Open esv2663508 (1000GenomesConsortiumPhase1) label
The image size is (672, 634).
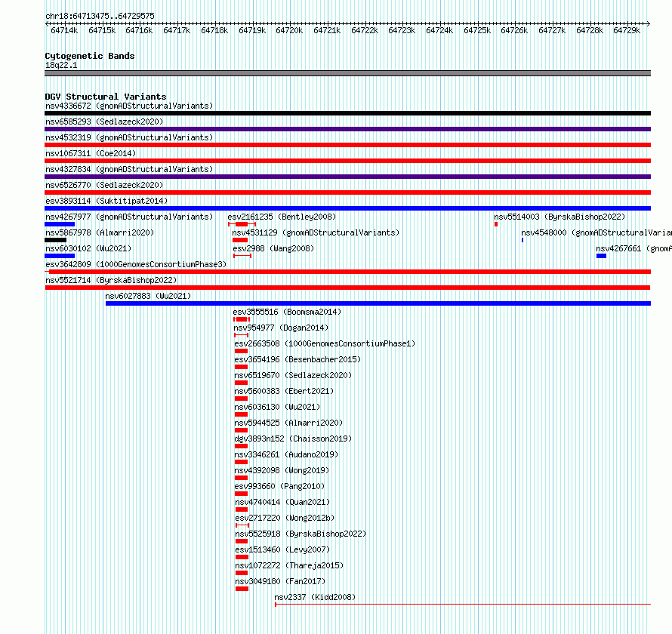click(325, 343)
